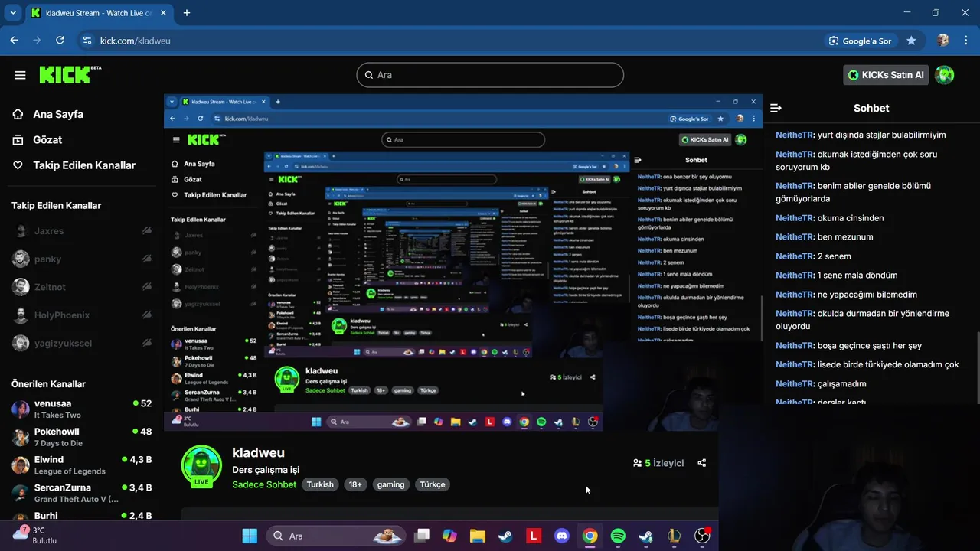Open the Sadece Sohbet category link
Viewport: 980px width, 551px height.
[x=264, y=484]
